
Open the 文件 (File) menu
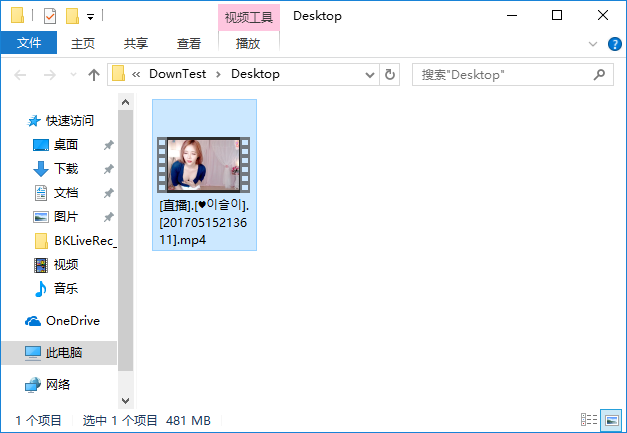(29, 43)
